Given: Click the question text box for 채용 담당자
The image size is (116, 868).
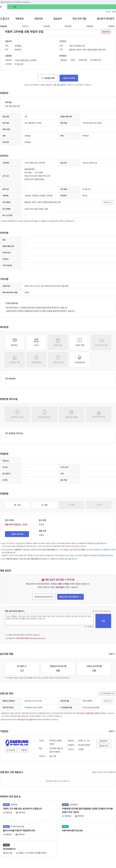Looking at the screenshot, I should 49,619.
